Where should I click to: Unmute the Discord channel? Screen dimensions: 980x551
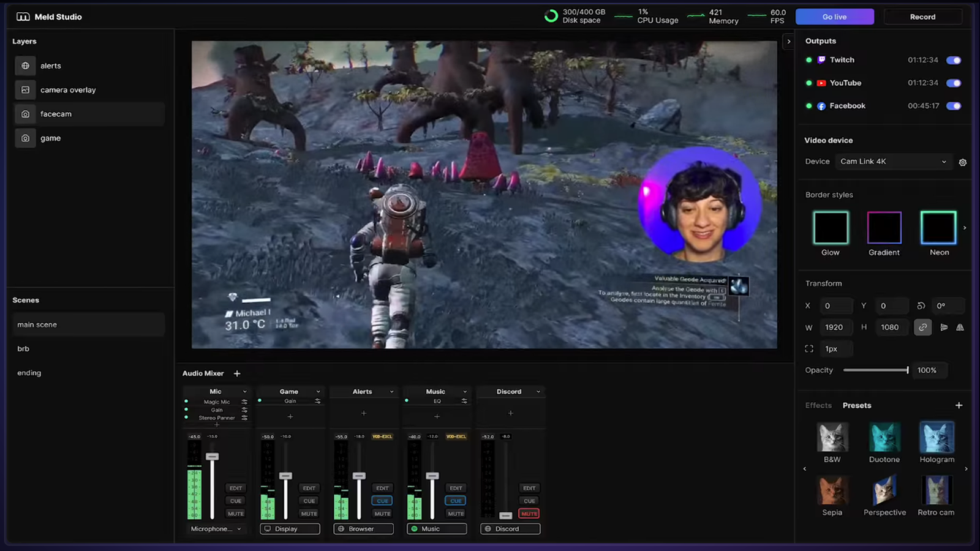(x=529, y=514)
